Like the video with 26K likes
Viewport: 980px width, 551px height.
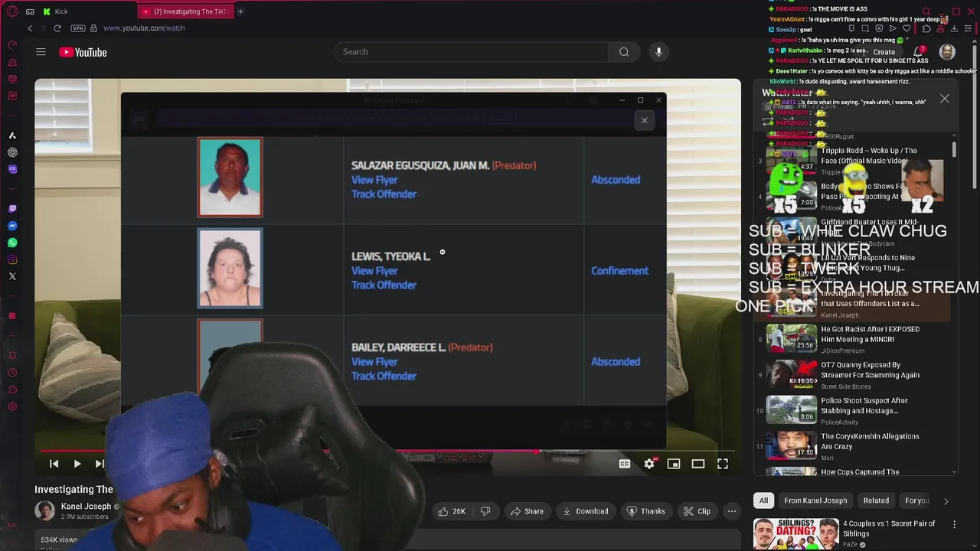(x=452, y=511)
